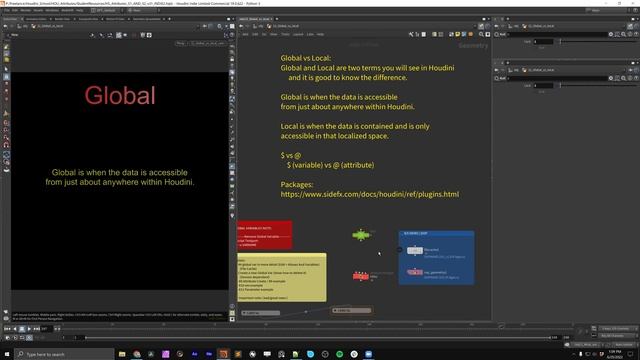Click the delete icon in viewport top toolbar

(x=142, y=35)
